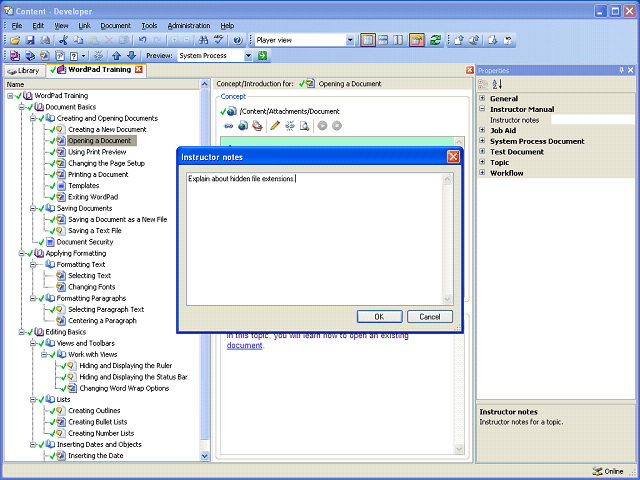Click the Move Up blue arrow icon
Screen dimensions: 640x480
[117, 56]
